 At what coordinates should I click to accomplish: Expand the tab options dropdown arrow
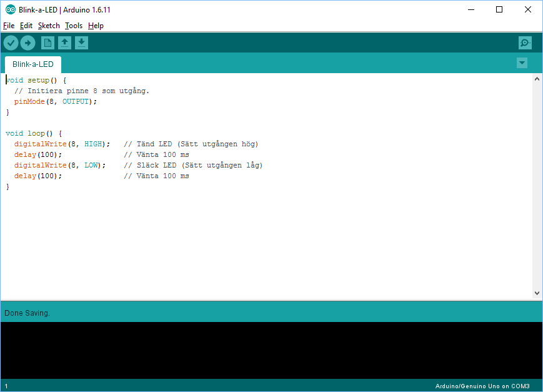tap(522, 63)
